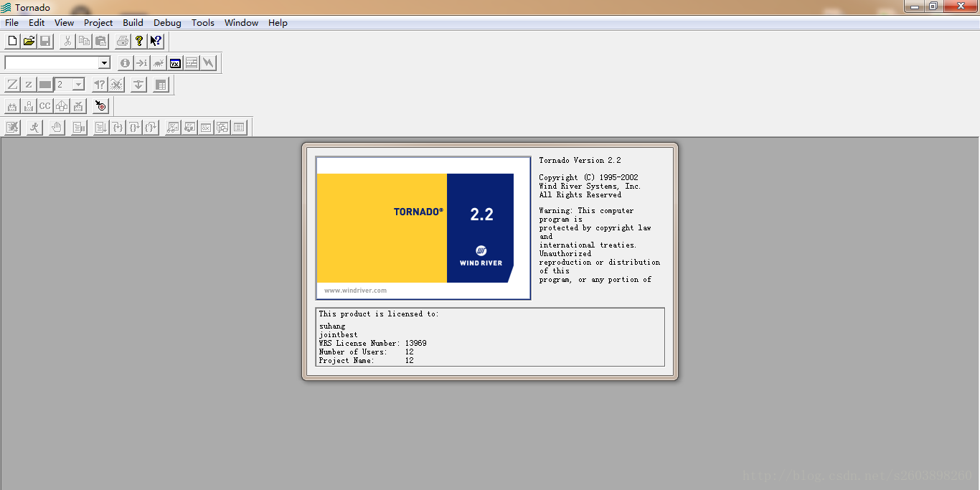
Task: Click the 'WRS License Number: 13969' line
Action: click(372, 344)
